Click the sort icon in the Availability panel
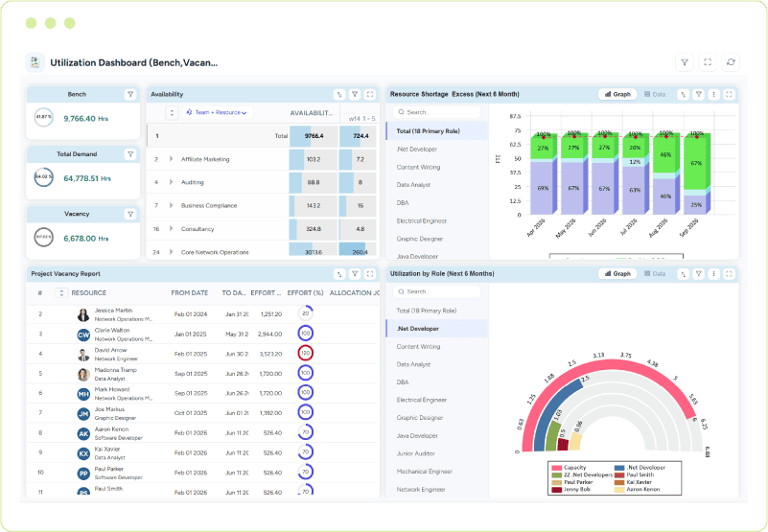 (339, 94)
